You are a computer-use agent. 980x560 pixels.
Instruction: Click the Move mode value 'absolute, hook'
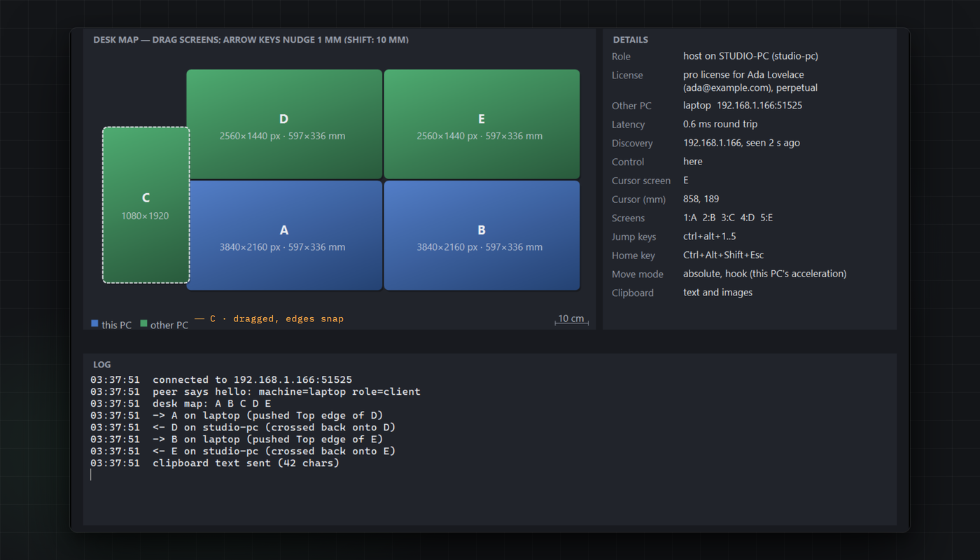(765, 274)
